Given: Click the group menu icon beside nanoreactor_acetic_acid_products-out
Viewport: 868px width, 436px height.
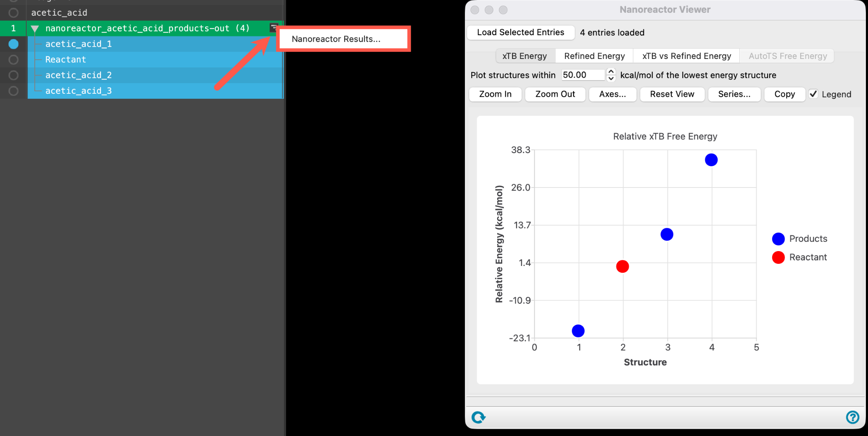Looking at the screenshot, I should point(274,28).
